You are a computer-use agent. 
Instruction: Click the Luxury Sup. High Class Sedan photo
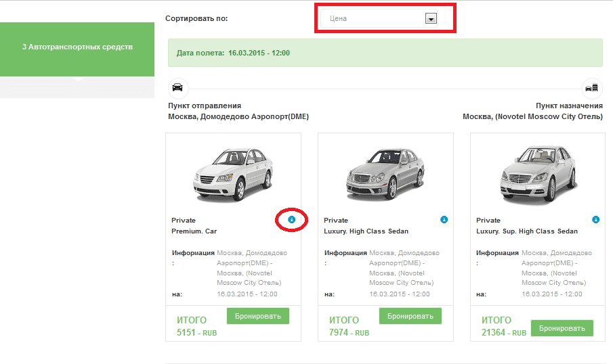[x=537, y=173]
